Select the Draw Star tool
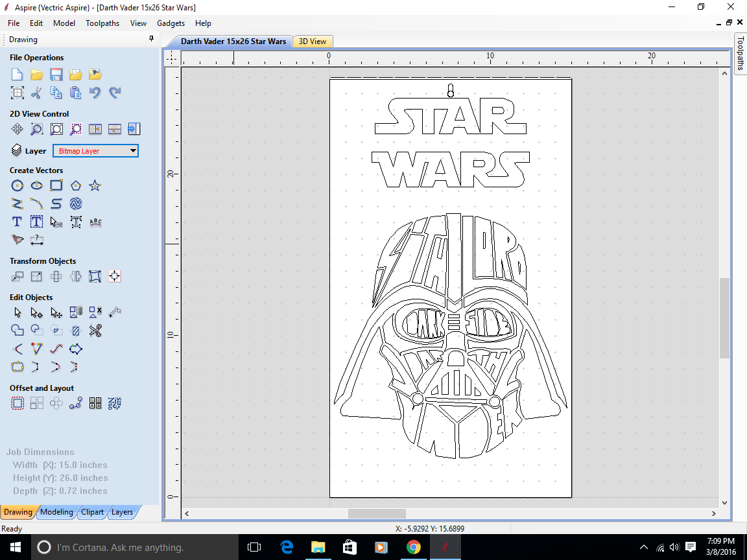Viewport: 747px width, 560px height. [95, 185]
